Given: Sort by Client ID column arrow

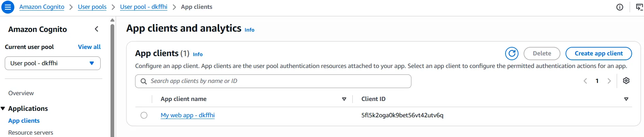Looking at the screenshot, I should (x=626, y=99).
